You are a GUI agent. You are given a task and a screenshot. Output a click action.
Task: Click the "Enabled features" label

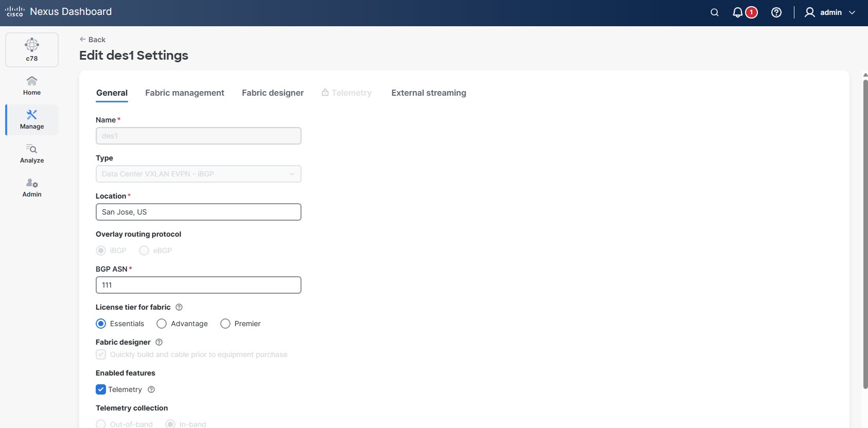(x=126, y=373)
